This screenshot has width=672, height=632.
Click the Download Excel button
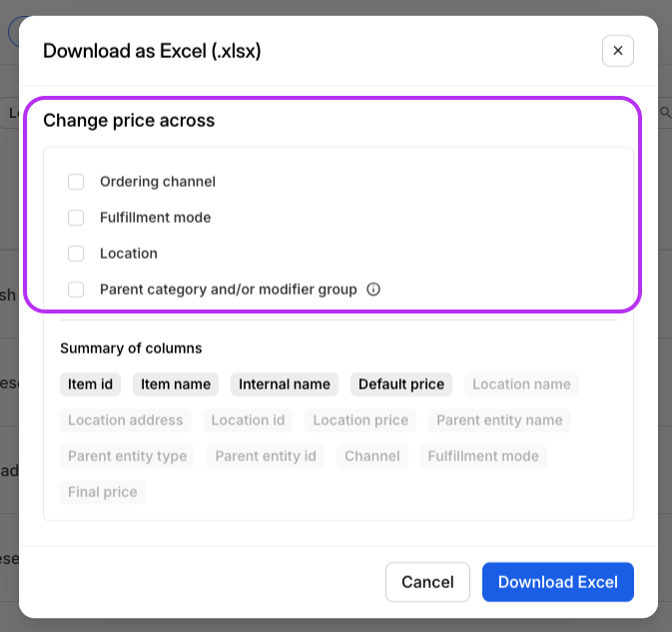[x=557, y=582]
